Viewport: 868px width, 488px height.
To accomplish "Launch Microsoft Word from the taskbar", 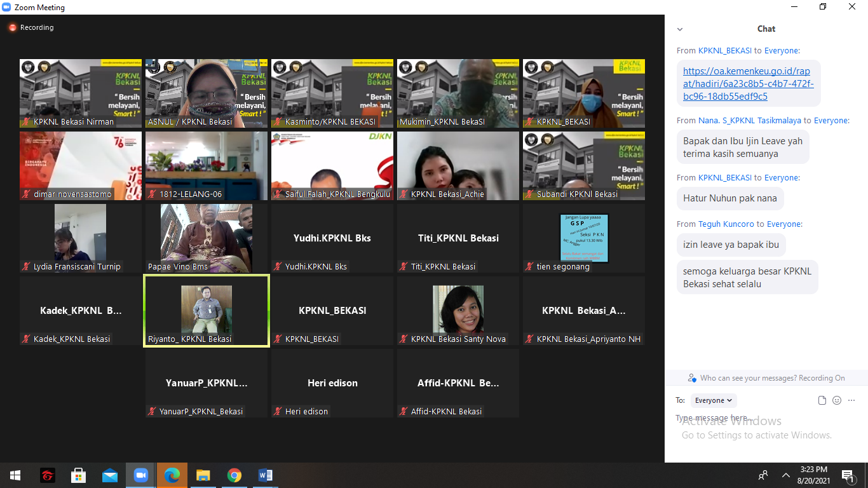I will (266, 475).
